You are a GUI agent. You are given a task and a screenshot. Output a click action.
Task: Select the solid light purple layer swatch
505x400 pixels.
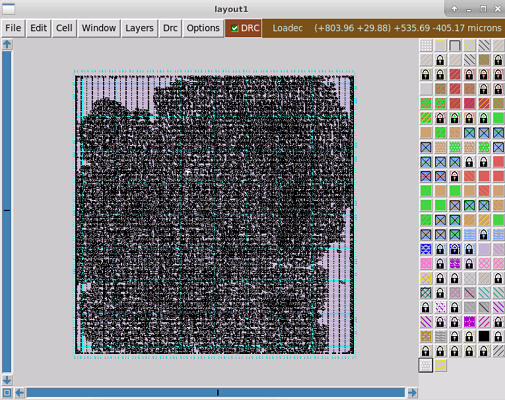click(x=484, y=249)
